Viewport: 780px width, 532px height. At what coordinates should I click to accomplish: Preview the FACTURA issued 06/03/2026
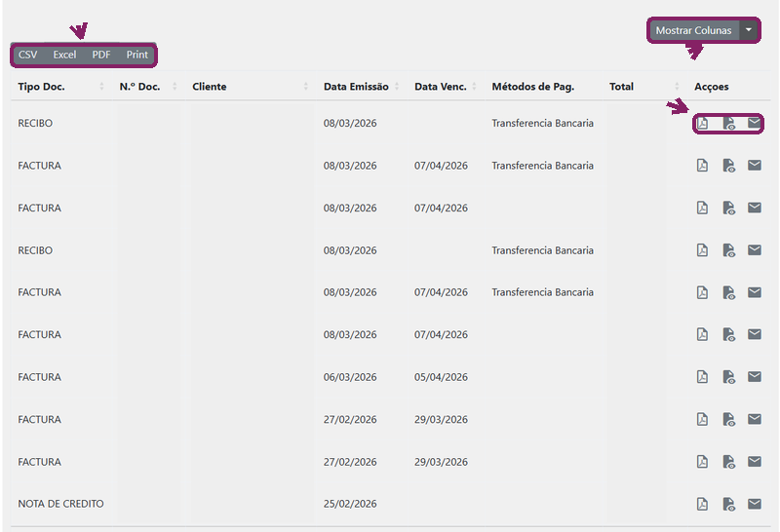click(728, 377)
